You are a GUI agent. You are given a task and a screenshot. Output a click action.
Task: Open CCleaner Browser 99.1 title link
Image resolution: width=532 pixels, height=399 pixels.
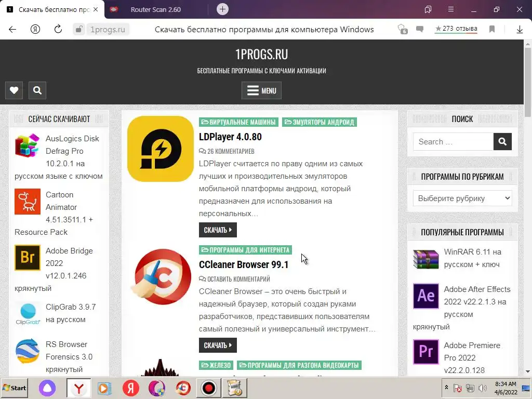pos(244,264)
